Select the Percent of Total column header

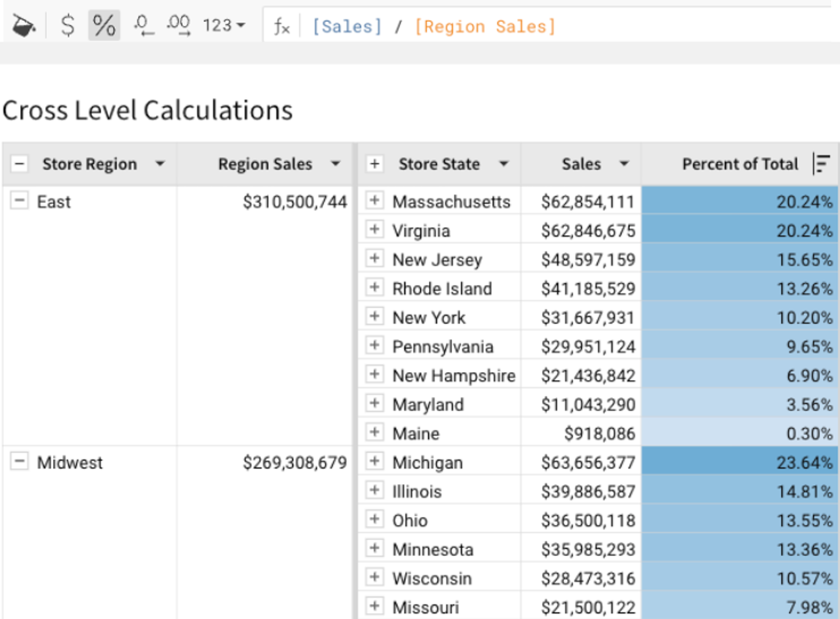(x=740, y=164)
